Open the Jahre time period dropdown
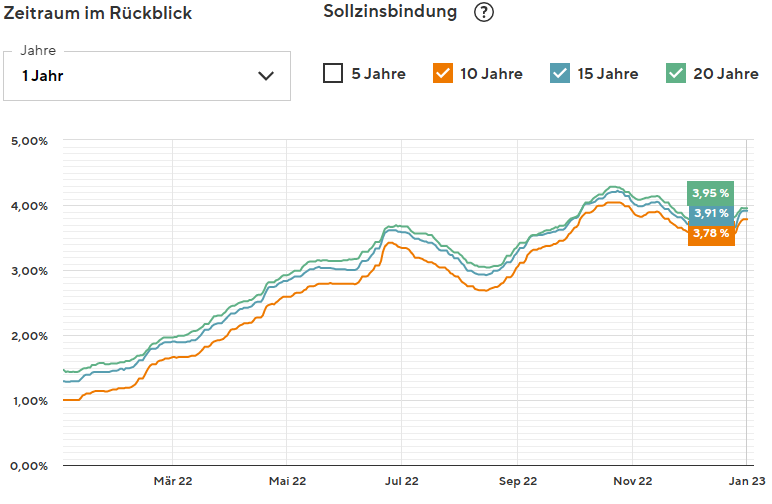Image resolution: width=772 pixels, height=504 pixels. pyautogui.click(x=147, y=75)
